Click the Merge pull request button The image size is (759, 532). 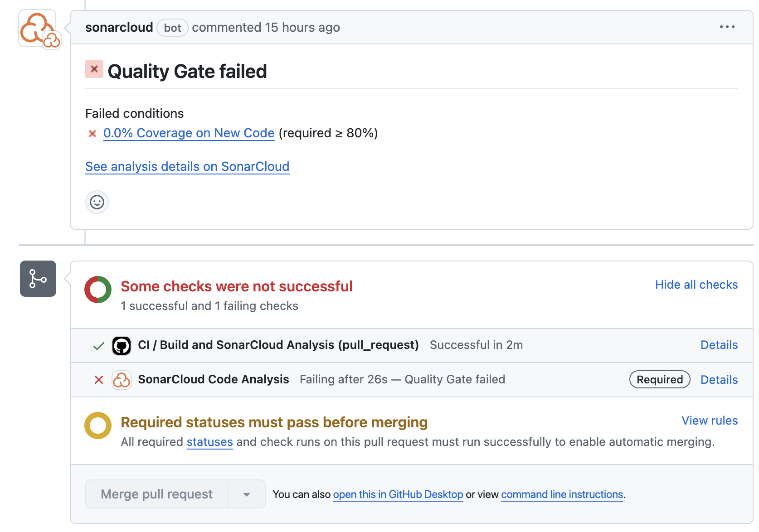click(157, 494)
